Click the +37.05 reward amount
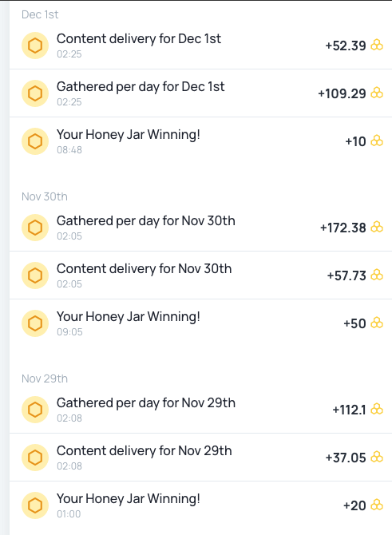The width and height of the screenshot is (392, 535). tap(346, 458)
